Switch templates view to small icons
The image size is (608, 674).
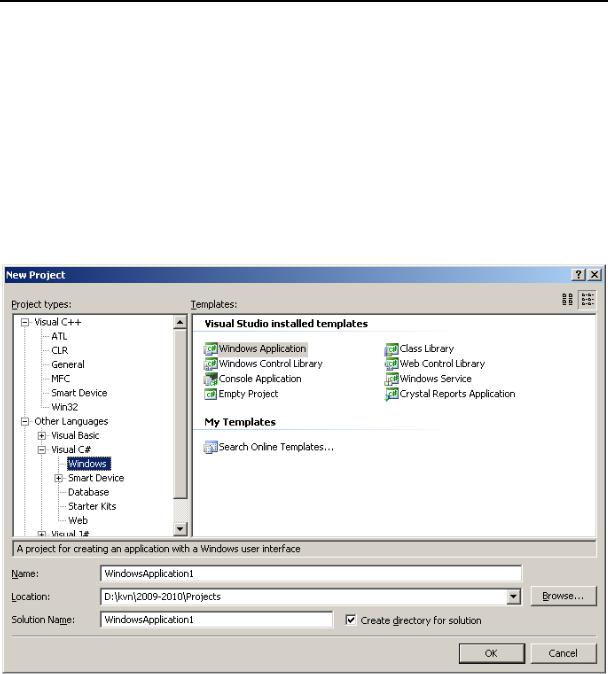pyautogui.click(x=587, y=299)
